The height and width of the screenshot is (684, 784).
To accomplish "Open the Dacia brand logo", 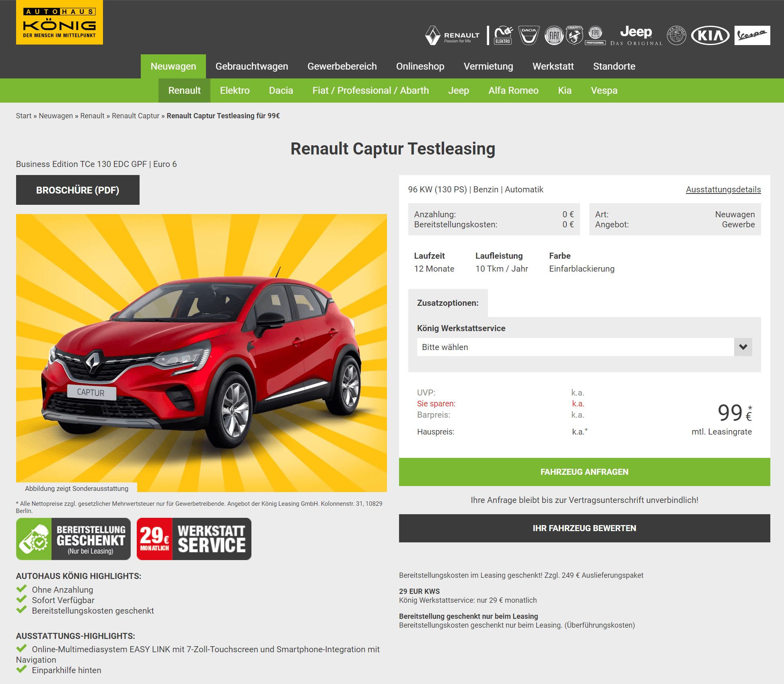I will point(529,35).
